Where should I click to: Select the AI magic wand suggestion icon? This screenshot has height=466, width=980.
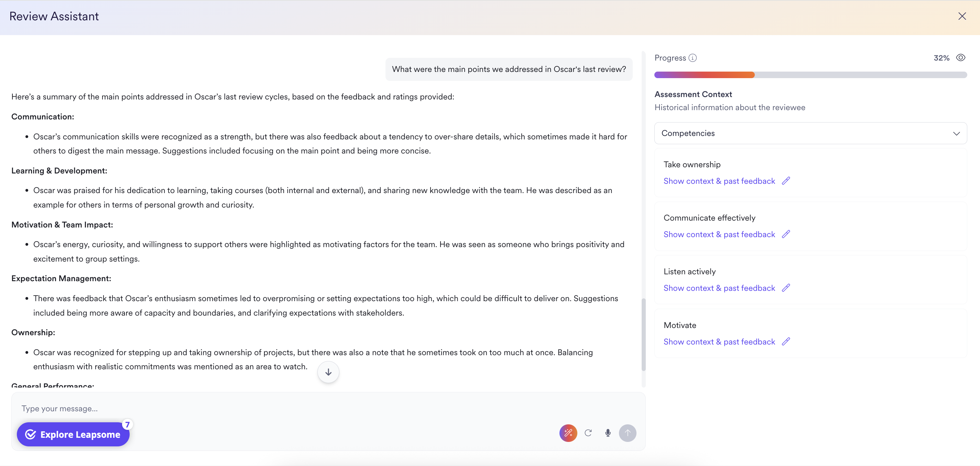click(x=568, y=433)
